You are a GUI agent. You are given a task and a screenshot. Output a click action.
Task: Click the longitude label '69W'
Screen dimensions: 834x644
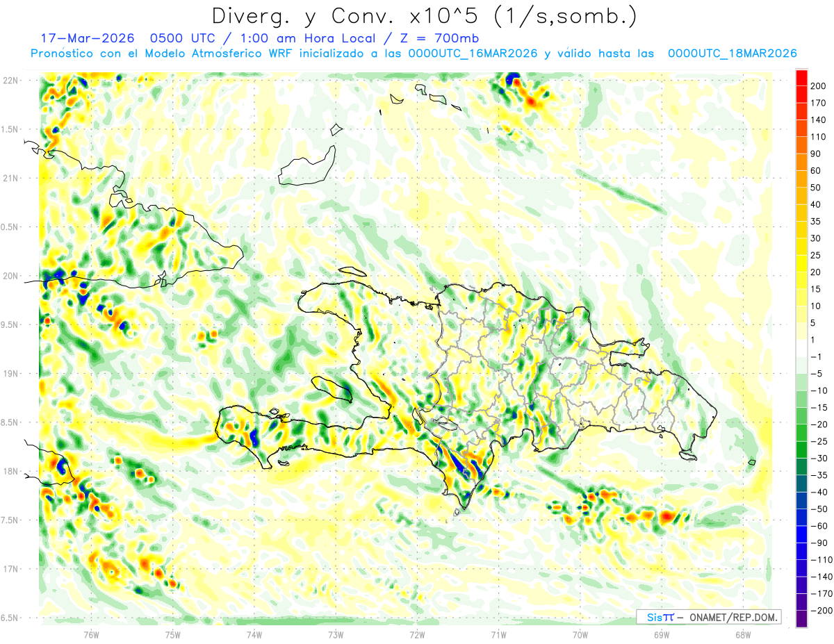tap(661, 635)
